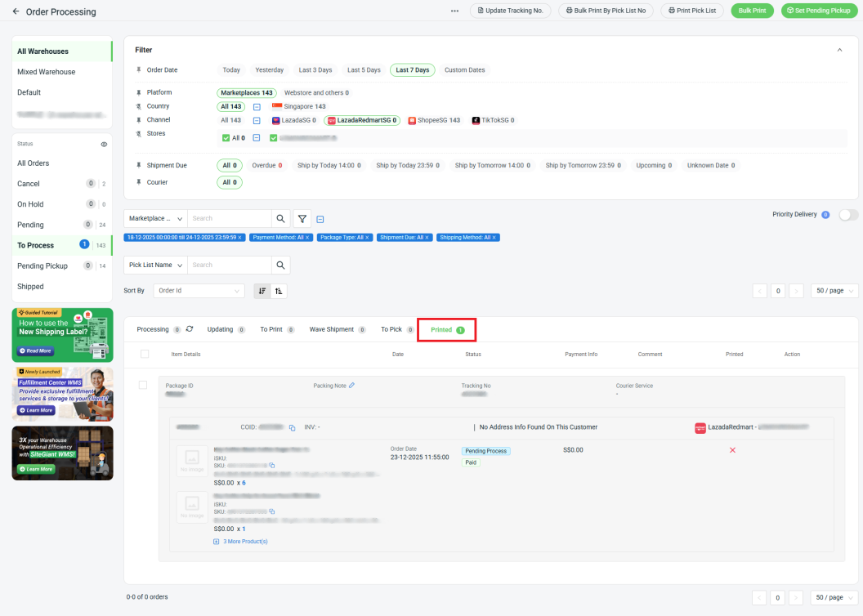Click the refresh icon beside Processing tab
The height and width of the screenshot is (616, 863).
tap(190, 329)
